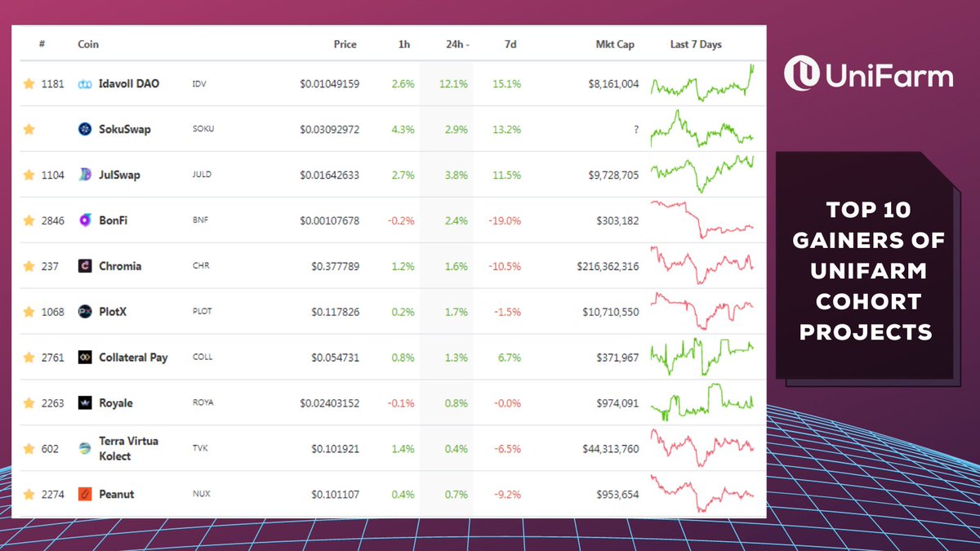Toggle favorite star for Peanut
The image size is (980, 551).
tap(29, 495)
